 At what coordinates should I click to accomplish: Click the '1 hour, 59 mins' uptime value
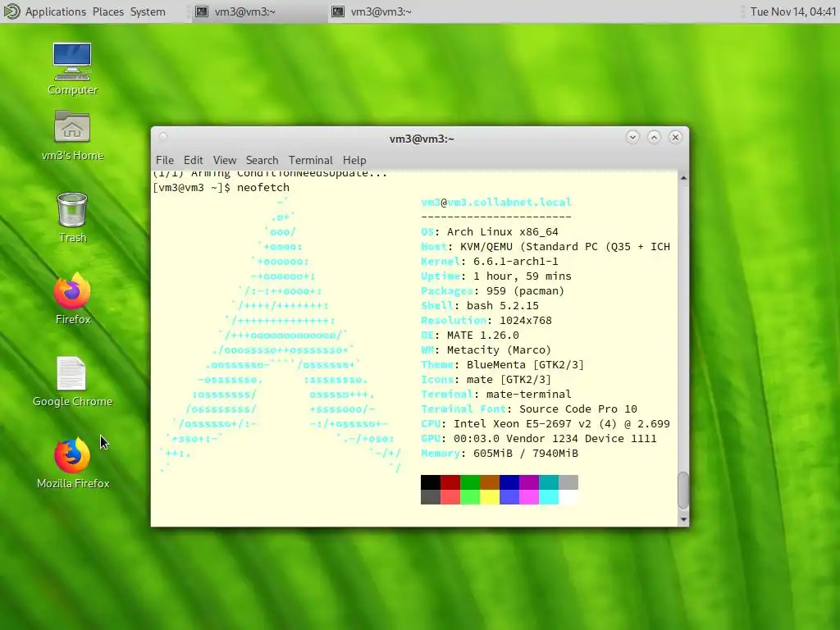coord(523,276)
